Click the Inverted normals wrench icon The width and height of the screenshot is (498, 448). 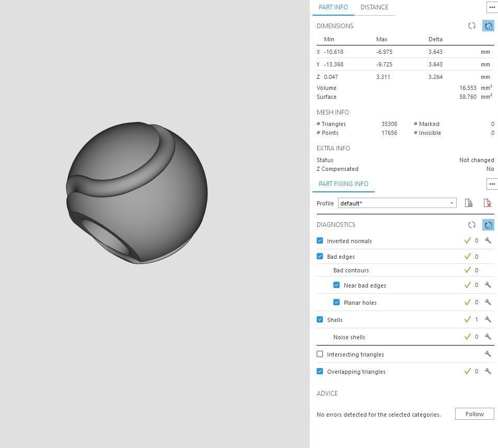488,240
